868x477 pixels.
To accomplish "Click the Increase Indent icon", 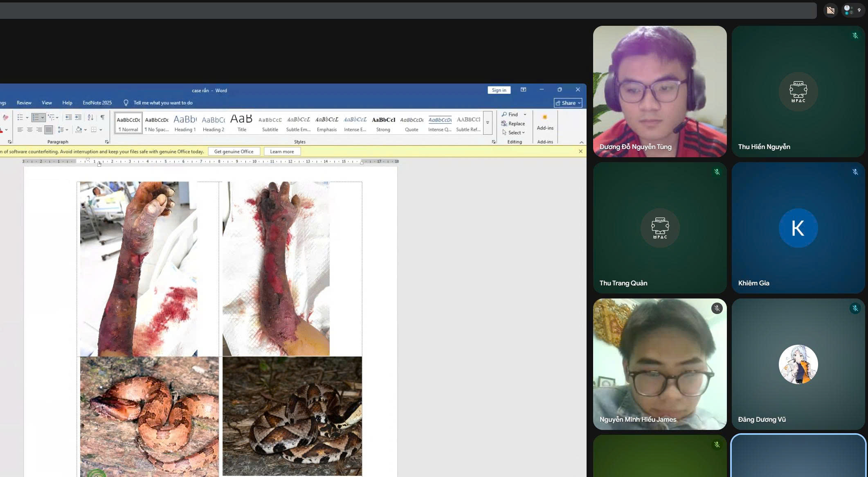I will (78, 118).
